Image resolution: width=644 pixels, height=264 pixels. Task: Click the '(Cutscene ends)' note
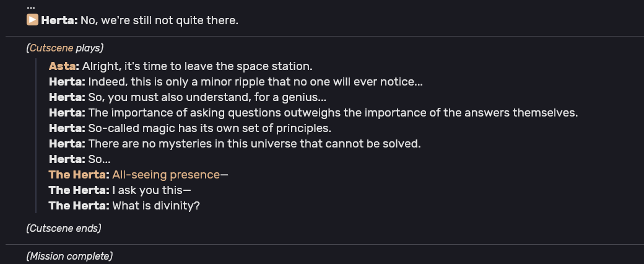[63, 228]
